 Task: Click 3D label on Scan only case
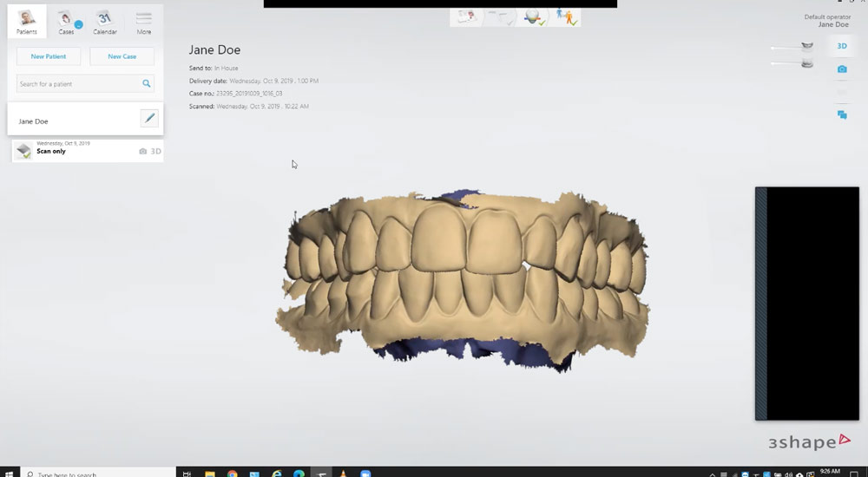click(x=156, y=151)
